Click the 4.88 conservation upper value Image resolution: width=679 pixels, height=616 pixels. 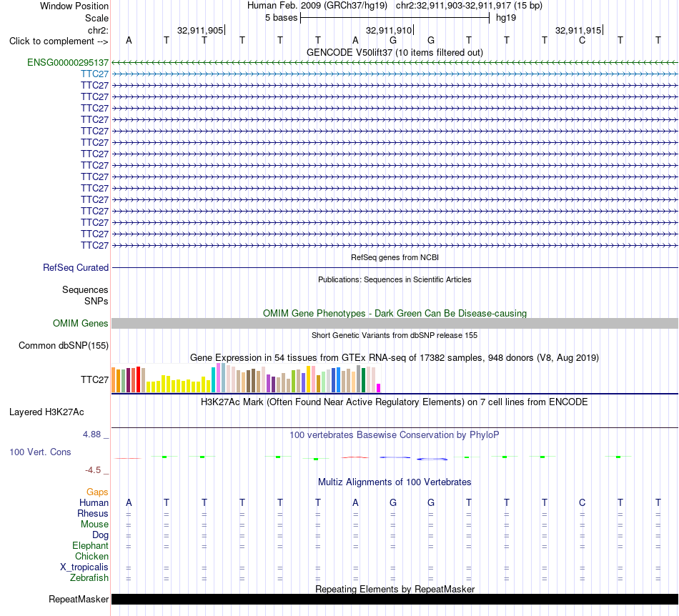click(x=91, y=434)
